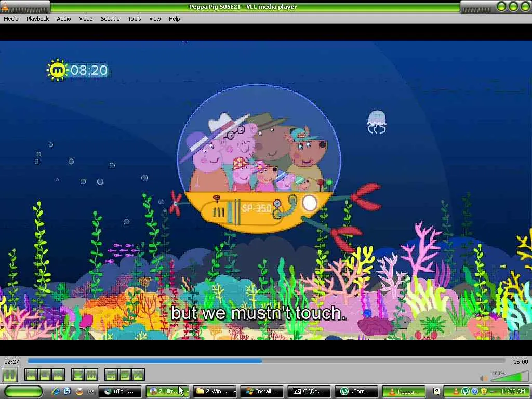Click the gray dash icon in system tray
Screen dimensions: 532x399
(493, 392)
